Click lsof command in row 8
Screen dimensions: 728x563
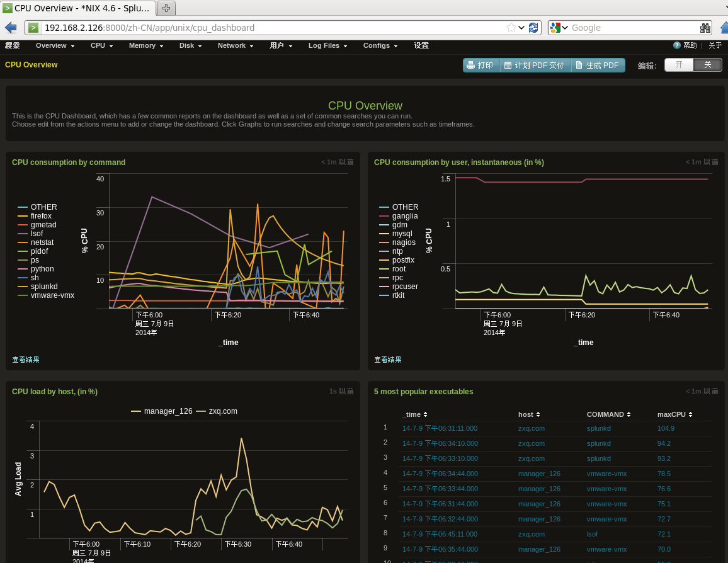[x=592, y=534]
